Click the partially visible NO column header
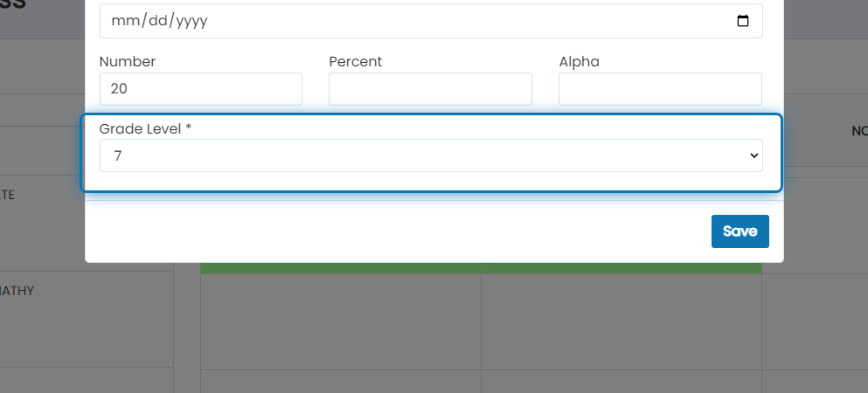The image size is (868, 393). click(859, 132)
